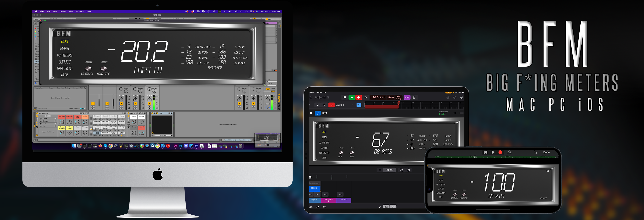Open the Options menu in Live

pos(80,11)
